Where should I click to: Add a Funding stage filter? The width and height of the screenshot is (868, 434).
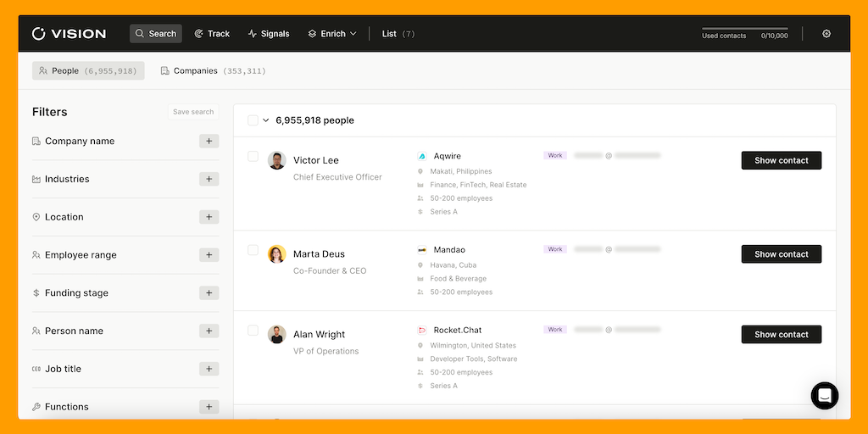pos(209,293)
